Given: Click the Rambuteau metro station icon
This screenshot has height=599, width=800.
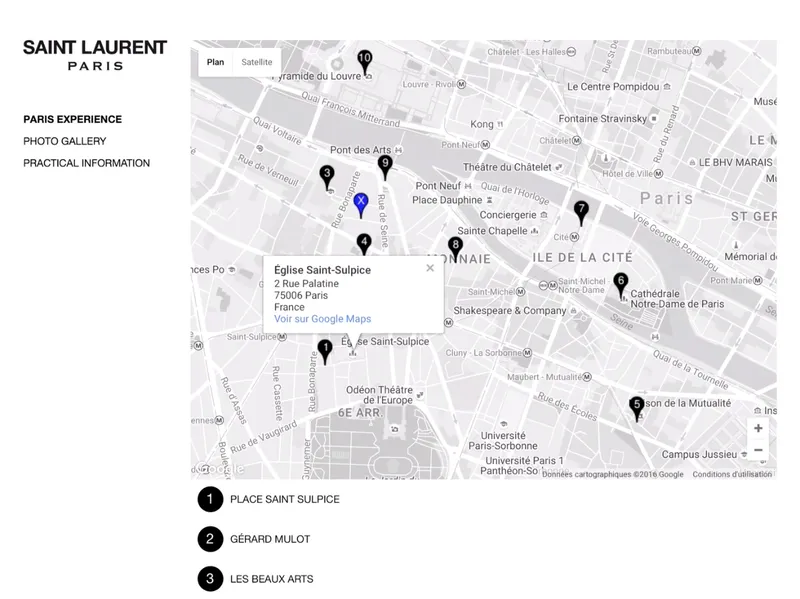Looking at the screenshot, I should pos(697,51).
